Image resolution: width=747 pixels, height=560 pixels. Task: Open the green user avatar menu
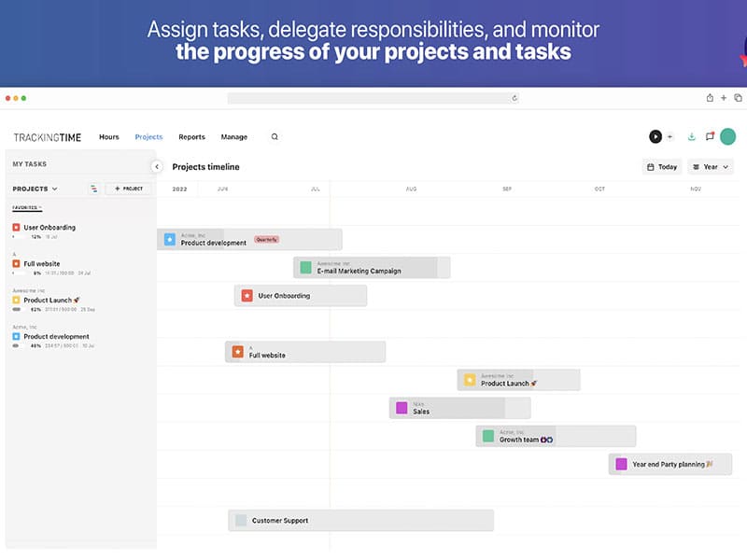pyautogui.click(x=727, y=136)
